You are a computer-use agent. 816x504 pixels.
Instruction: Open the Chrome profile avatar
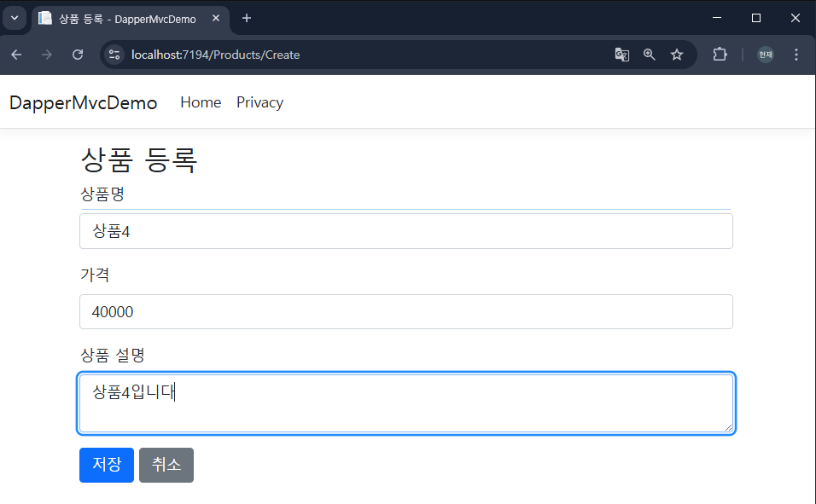765,55
